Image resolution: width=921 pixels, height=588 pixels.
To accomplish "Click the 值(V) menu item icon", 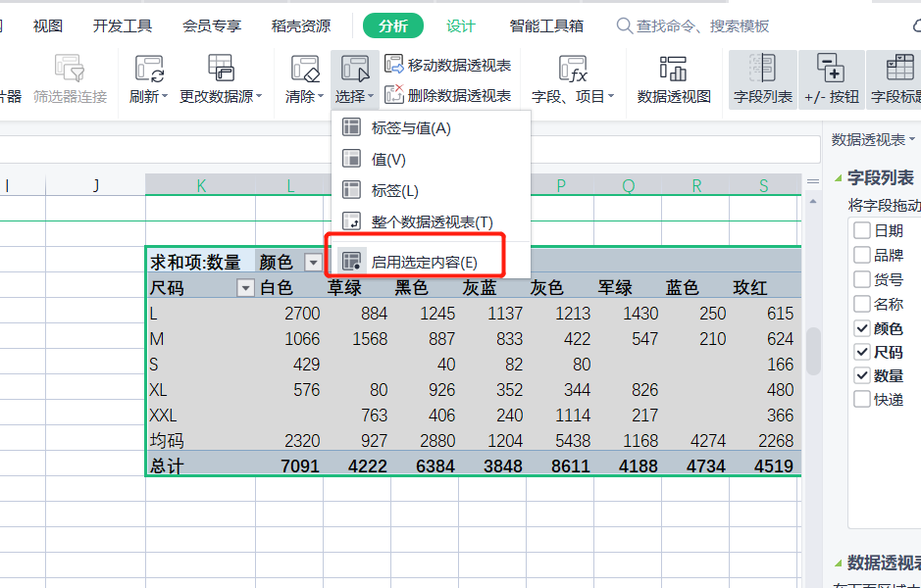I will click(x=351, y=159).
